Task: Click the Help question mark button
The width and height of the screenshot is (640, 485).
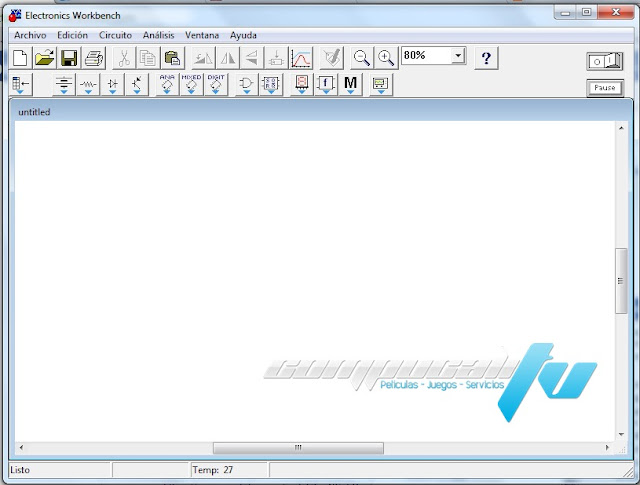Action: point(486,58)
